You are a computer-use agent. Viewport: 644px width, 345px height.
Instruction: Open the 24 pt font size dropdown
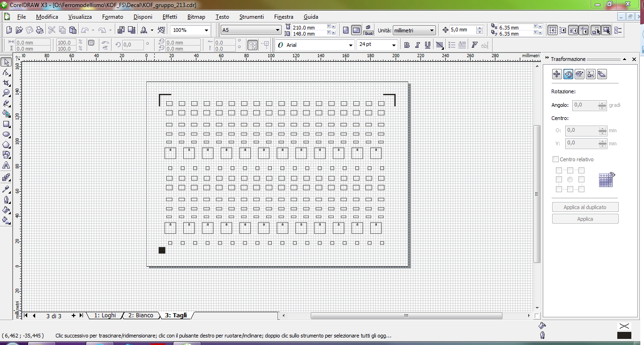pos(393,45)
